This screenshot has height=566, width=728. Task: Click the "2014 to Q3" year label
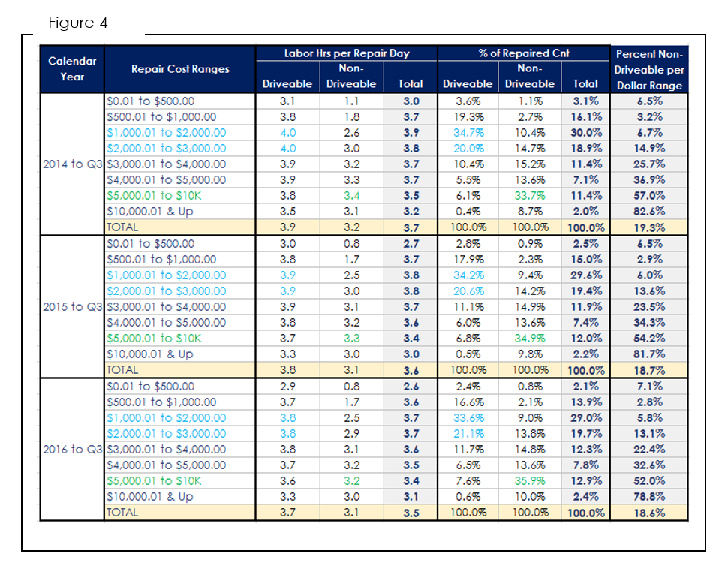pos(72,164)
